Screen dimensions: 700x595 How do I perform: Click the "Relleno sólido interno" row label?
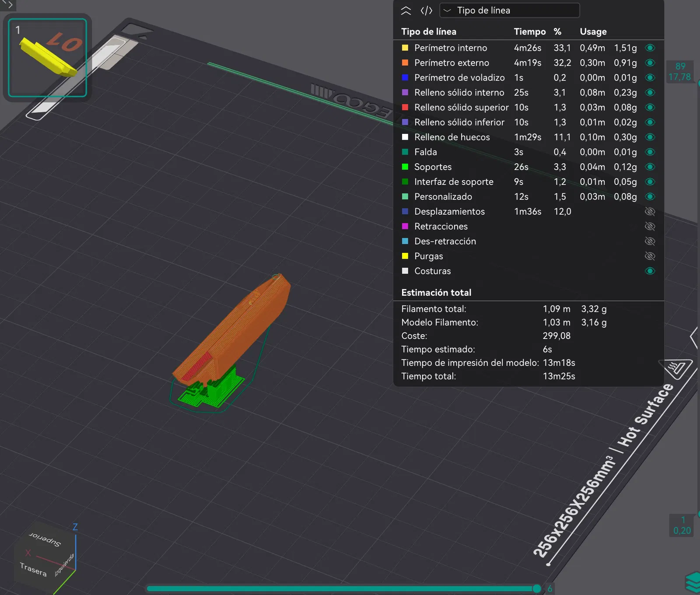click(x=459, y=92)
